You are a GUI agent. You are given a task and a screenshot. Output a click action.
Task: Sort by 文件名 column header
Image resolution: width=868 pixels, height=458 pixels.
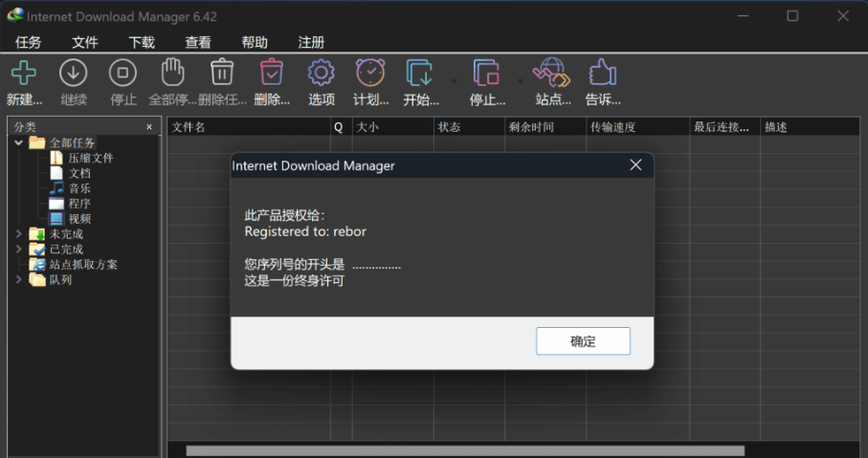point(249,127)
